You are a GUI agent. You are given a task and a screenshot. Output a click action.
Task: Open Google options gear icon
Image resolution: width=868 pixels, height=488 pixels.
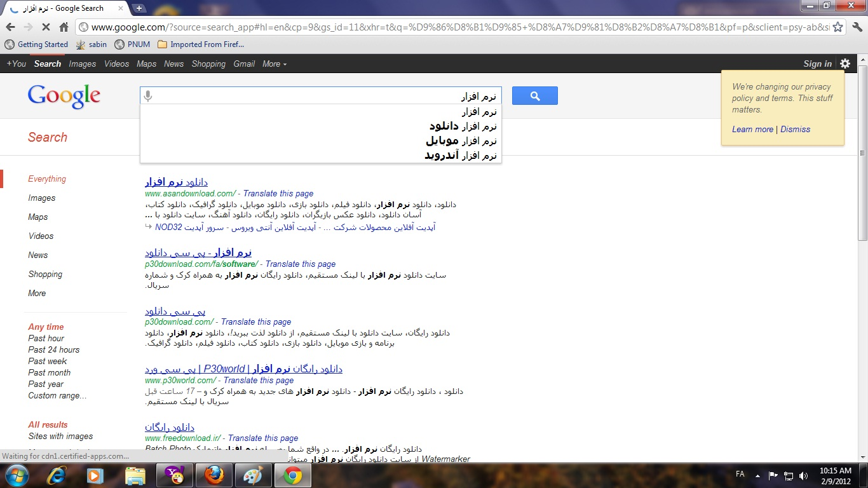tap(845, 64)
